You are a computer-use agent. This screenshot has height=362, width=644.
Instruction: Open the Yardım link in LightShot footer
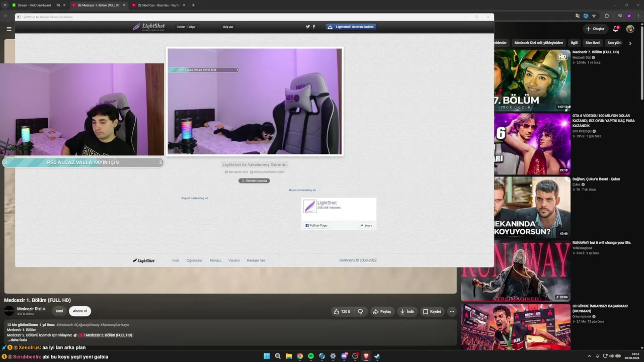234,260
